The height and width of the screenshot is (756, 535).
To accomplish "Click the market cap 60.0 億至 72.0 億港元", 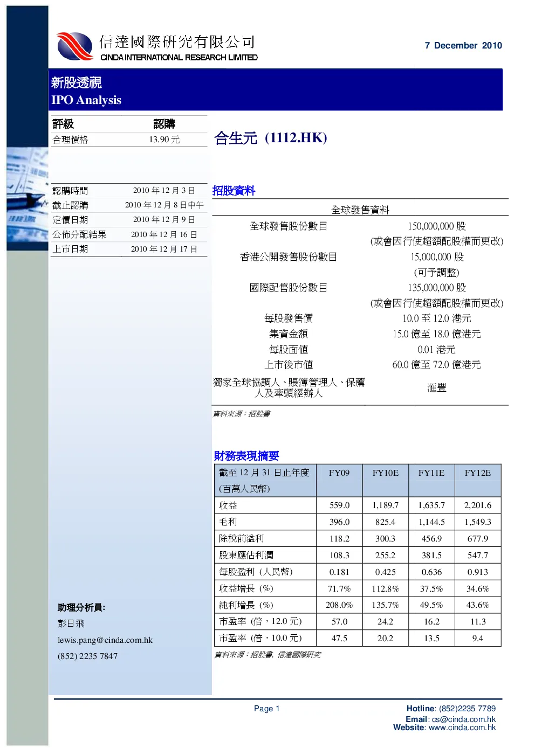I will (437, 365).
